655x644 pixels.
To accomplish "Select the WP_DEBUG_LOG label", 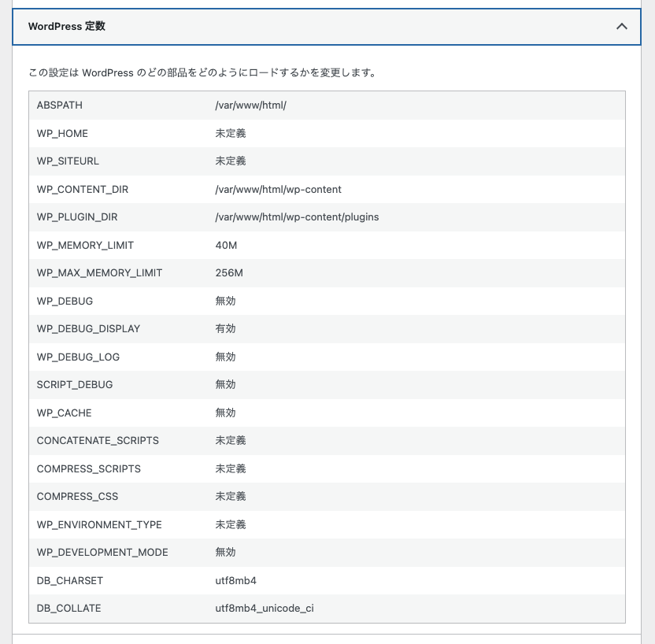I will coord(78,357).
